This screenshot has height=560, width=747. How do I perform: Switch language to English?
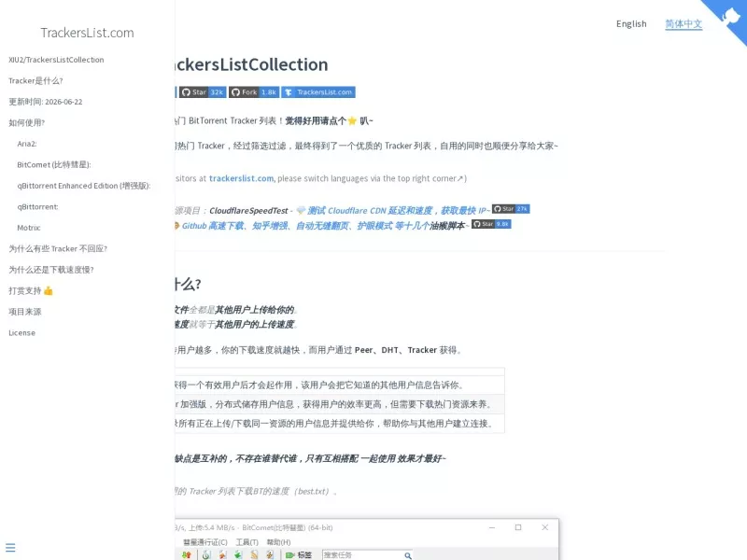pyautogui.click(x=631, y=24)
